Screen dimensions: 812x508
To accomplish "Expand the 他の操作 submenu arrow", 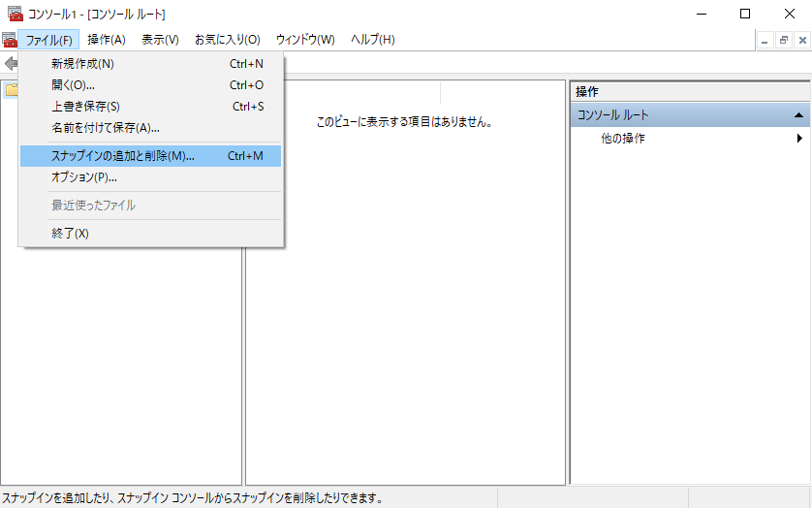I will point(799,138).
